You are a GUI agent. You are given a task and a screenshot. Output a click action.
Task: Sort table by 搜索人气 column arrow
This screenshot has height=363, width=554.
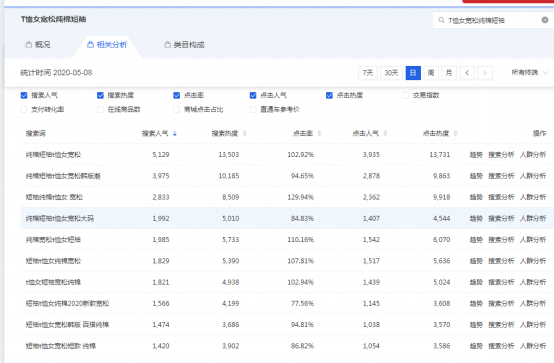point(175,134)
